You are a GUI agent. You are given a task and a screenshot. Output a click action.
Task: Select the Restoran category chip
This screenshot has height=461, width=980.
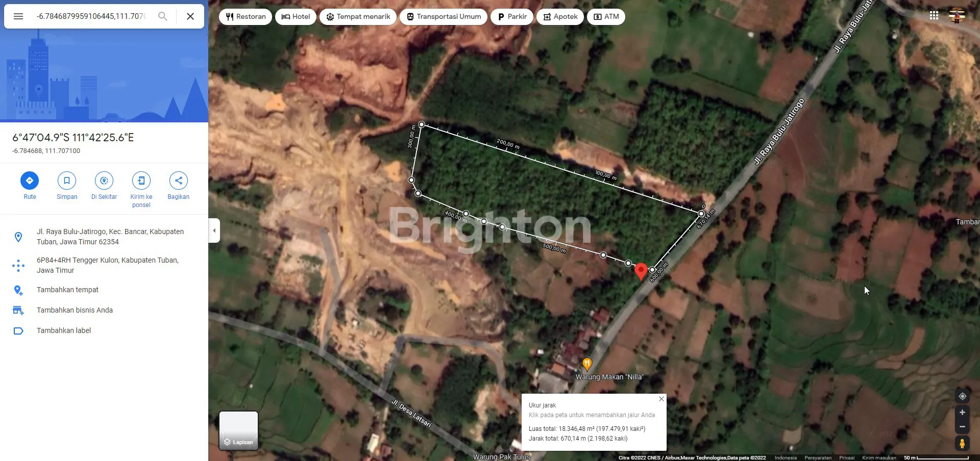246,17
